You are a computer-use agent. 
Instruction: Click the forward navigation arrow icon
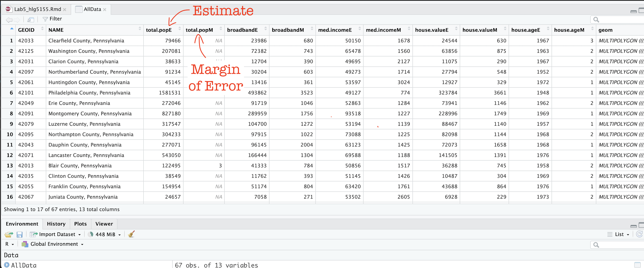point(17,20)
